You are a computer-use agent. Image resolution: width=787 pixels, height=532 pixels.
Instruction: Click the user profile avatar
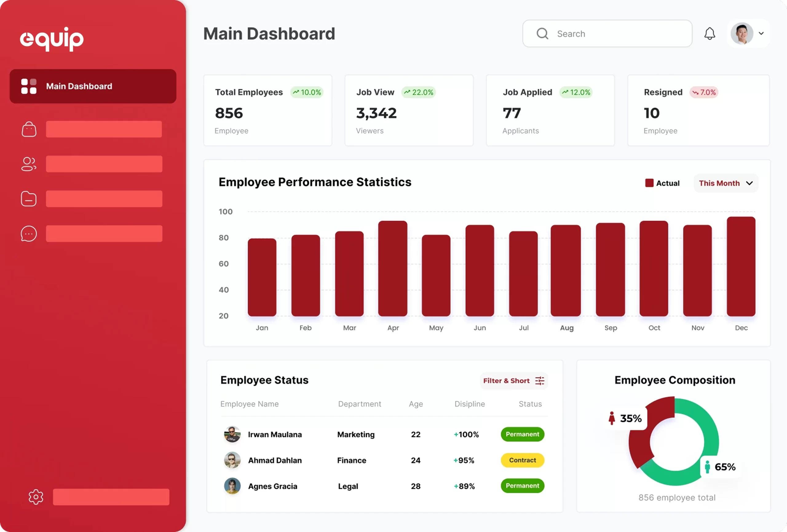[x=742, y=33]
